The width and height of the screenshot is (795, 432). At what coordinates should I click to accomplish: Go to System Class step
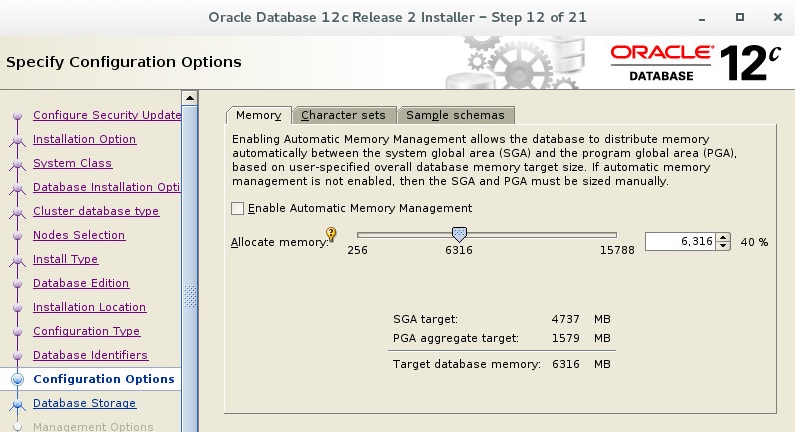click(x=73, y=163)
